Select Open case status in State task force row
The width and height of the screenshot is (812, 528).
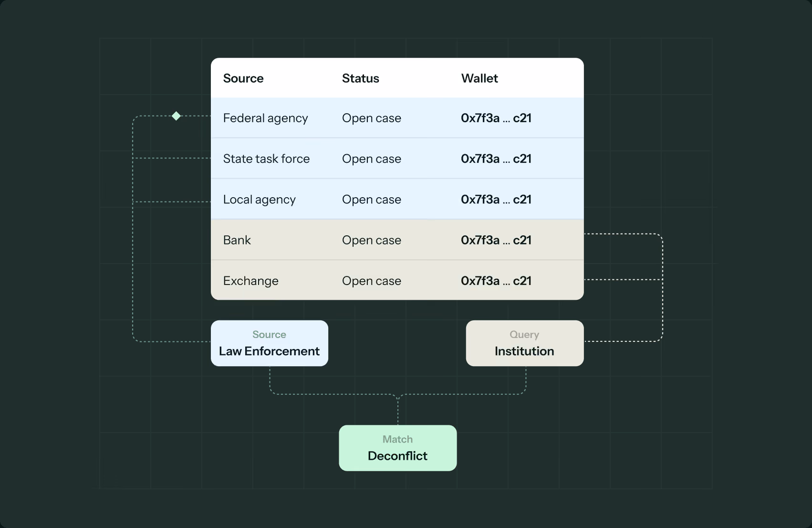point(371,158)
